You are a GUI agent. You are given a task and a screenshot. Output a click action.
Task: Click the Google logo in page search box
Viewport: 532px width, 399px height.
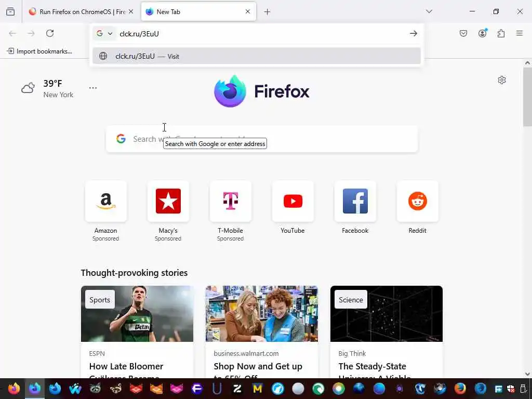point(121,139)
